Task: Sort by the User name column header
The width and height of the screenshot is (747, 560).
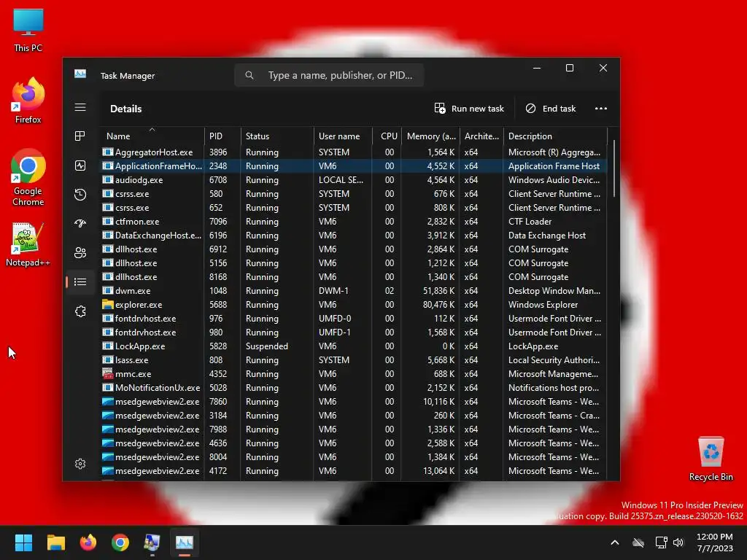Action: coord(343,136)
